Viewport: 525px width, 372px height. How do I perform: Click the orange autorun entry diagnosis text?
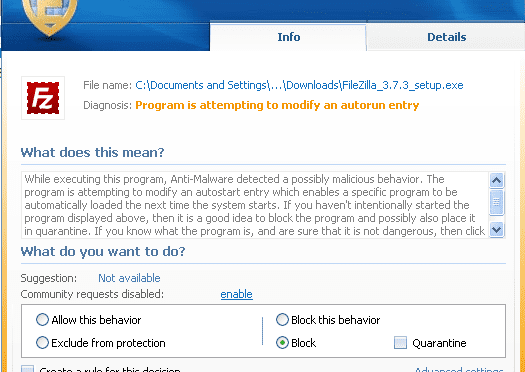tap(277, 105)
